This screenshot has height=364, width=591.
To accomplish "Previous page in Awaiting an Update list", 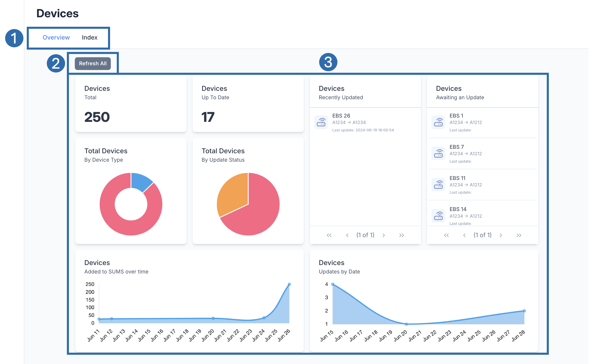I will (464, 235).
